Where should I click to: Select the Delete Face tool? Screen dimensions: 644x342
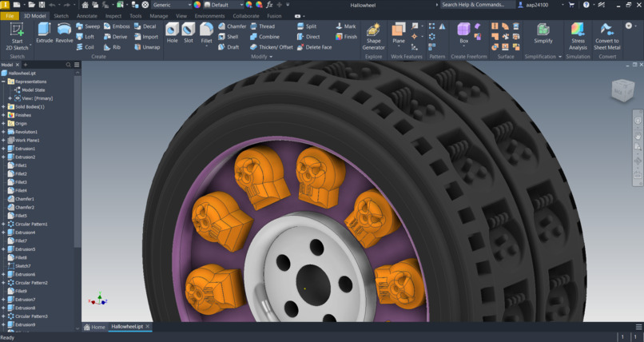(314, 47)
